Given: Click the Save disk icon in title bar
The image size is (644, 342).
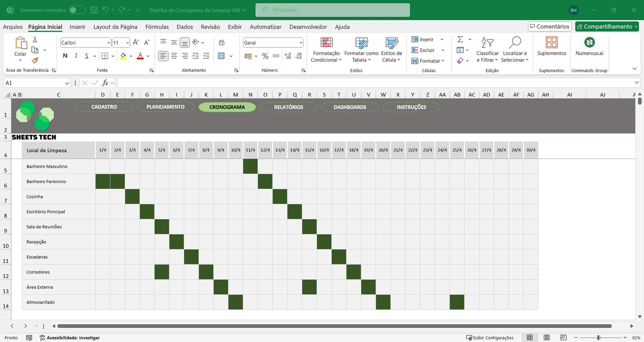Looking at the screenshot, I should (x=94, y=10).
